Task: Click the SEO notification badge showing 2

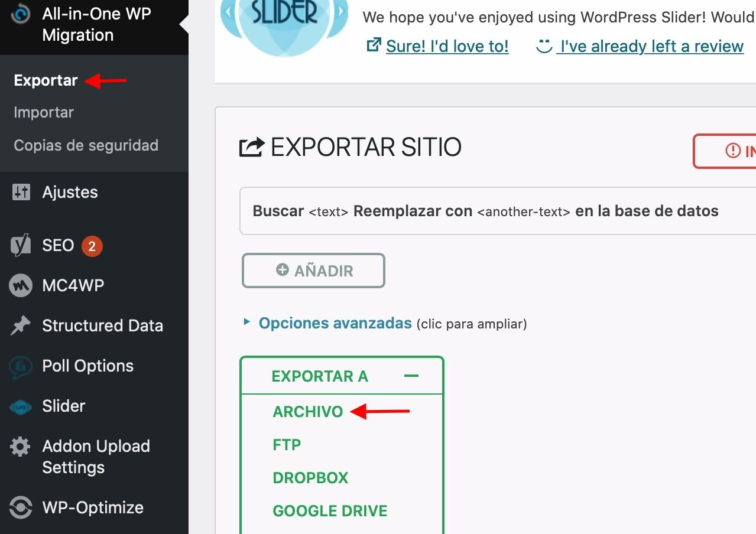Action: (92, 246)
